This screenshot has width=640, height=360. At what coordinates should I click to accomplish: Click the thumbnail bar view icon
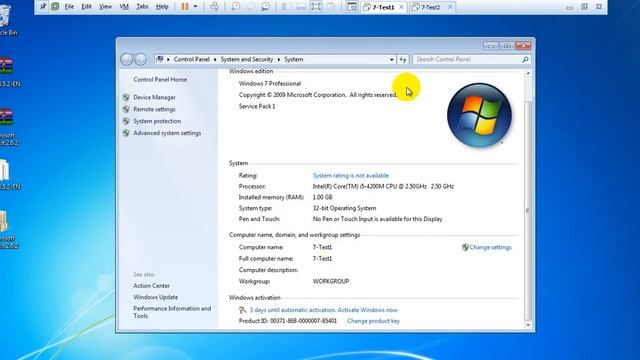tap(301, 7)
